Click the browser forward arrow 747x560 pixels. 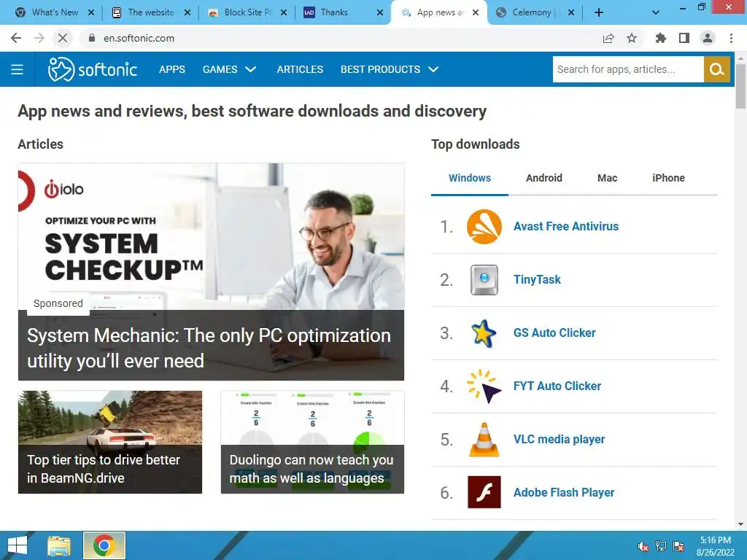coord(39,38)
